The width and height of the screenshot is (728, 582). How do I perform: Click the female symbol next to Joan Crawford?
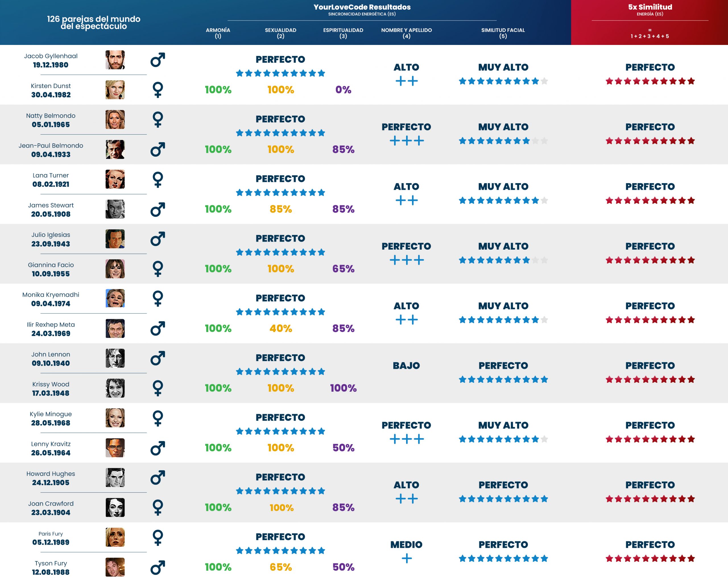point(158,508)
